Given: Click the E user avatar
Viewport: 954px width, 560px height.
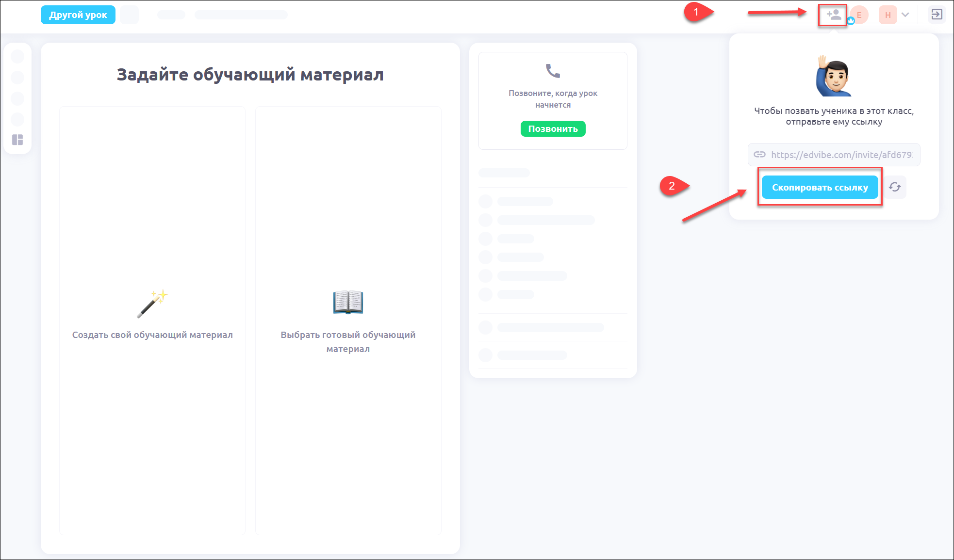Looking at the screenshot, I should pyautogui.click(x=859, y=15).
